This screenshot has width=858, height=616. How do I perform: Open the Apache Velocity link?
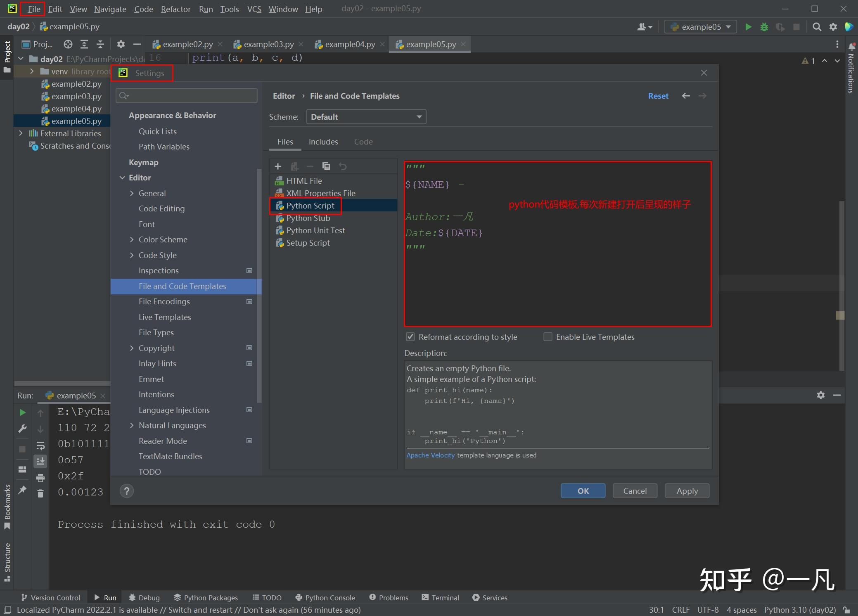coord(430,455)
